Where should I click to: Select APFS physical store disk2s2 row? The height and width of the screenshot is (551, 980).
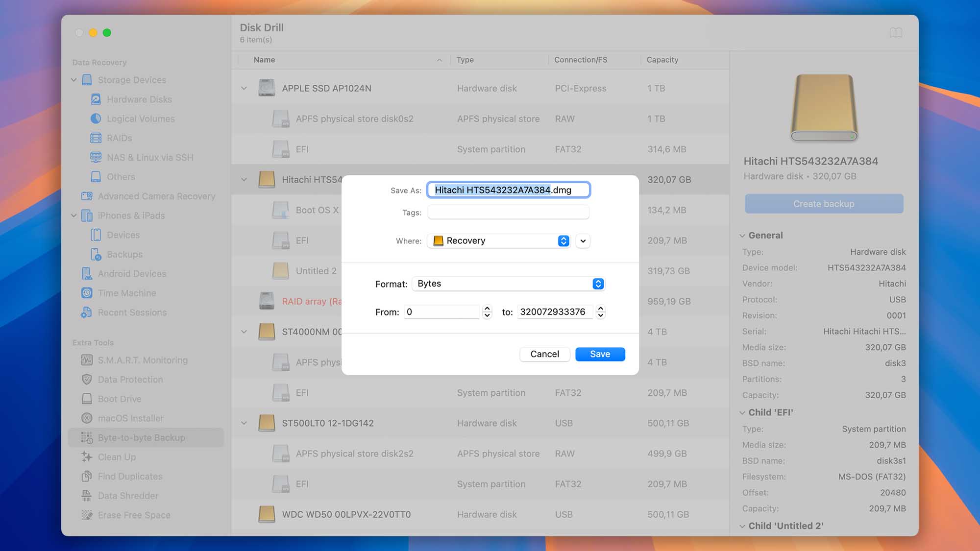(480, 454)
